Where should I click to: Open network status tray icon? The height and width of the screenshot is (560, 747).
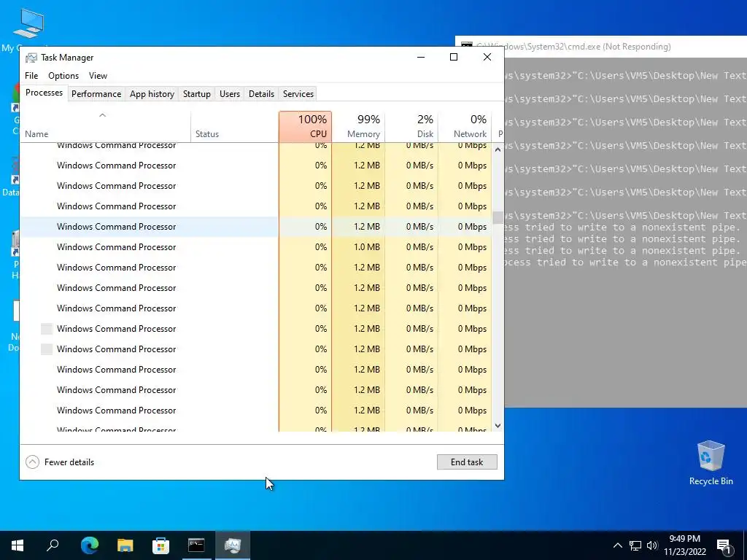(x=635, y=545)
